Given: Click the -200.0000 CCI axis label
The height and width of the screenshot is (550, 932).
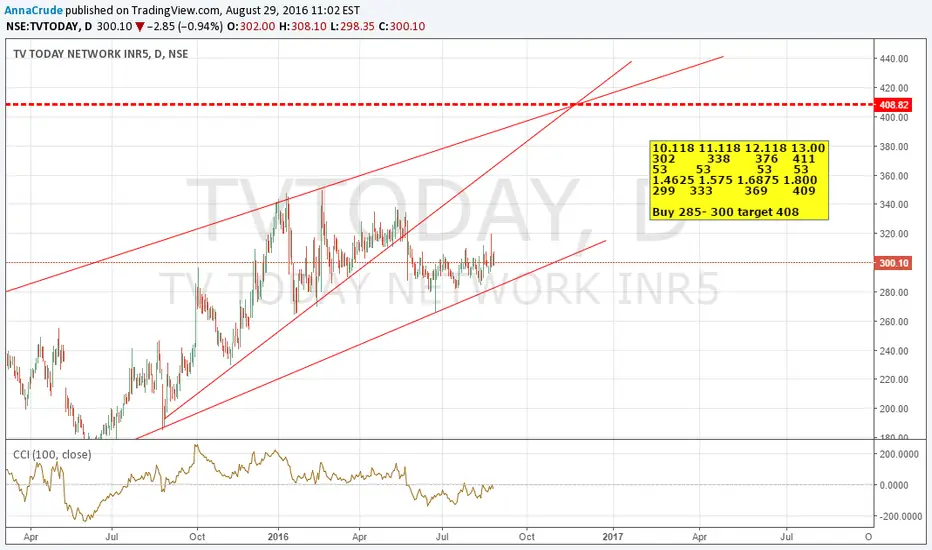Looking at the screenshot, I should (x=899, y=516).
